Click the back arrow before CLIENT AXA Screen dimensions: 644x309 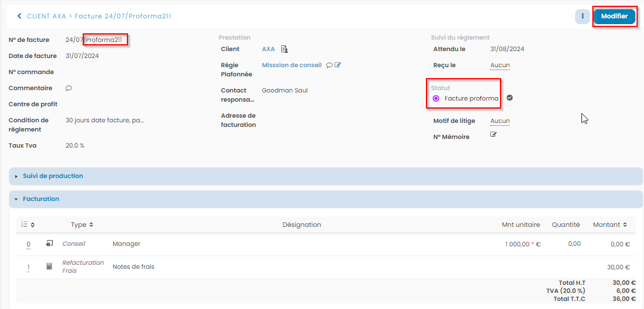[x=20, y=16]
